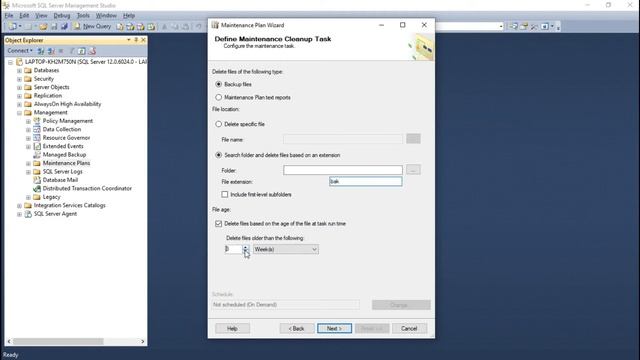
Task: Click the Cancel button in the wizard
Action: point(409,329)
